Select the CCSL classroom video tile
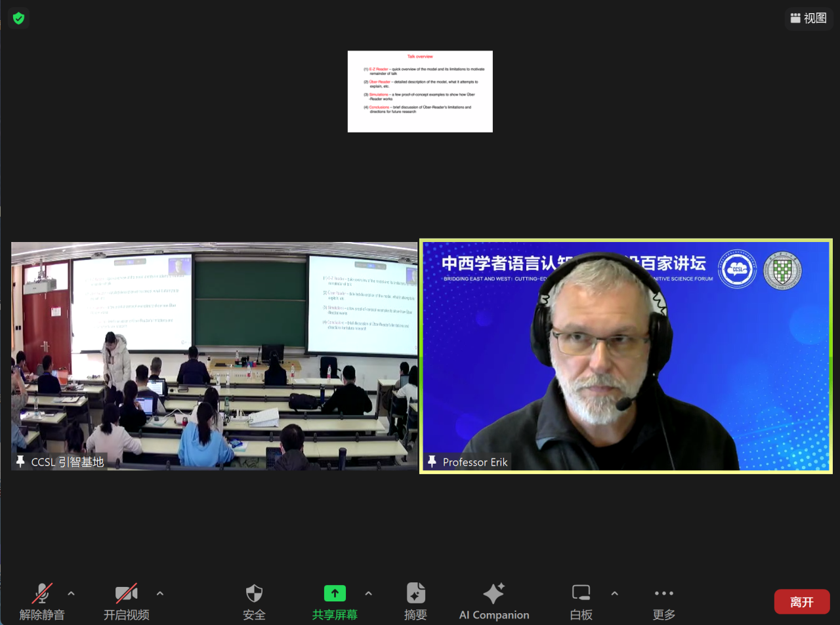 coord(214,356)
